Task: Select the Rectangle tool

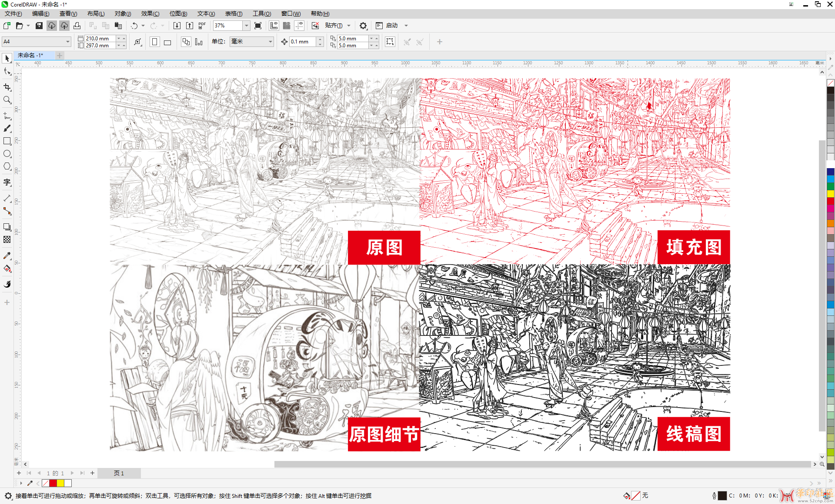Action: pyautogui.click(x=7, y=141)
